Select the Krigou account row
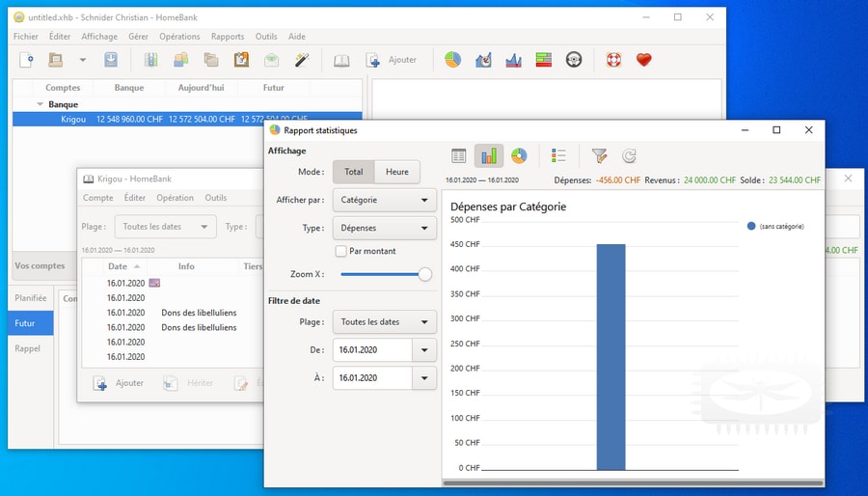Image resolution: width=868 pixels, height=496 pixels. point(187,119)
